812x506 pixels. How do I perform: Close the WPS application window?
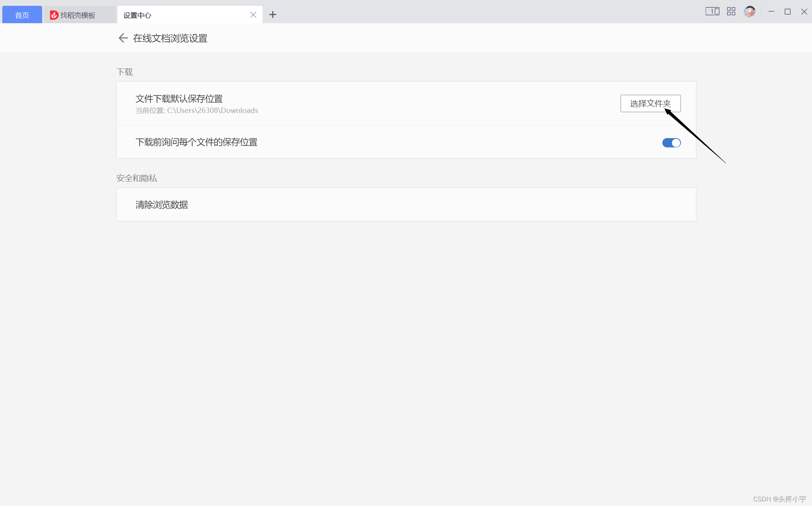(x=804, y=12)
